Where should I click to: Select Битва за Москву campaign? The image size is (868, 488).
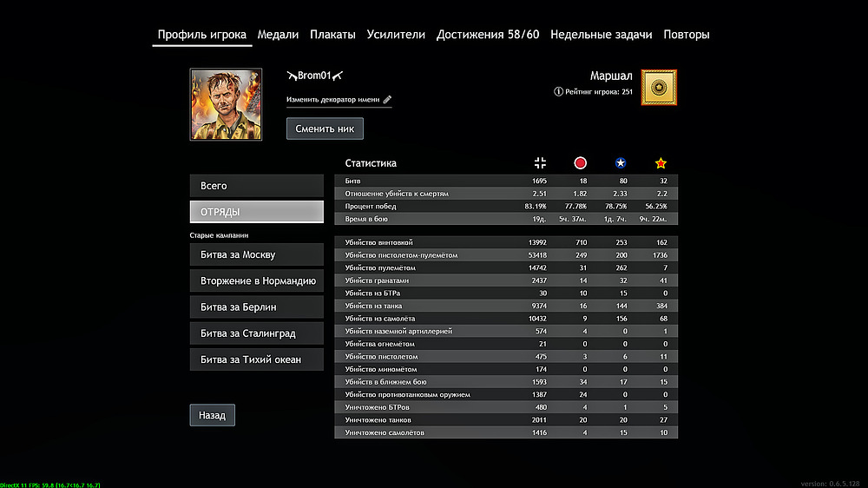tap(256, 255)
